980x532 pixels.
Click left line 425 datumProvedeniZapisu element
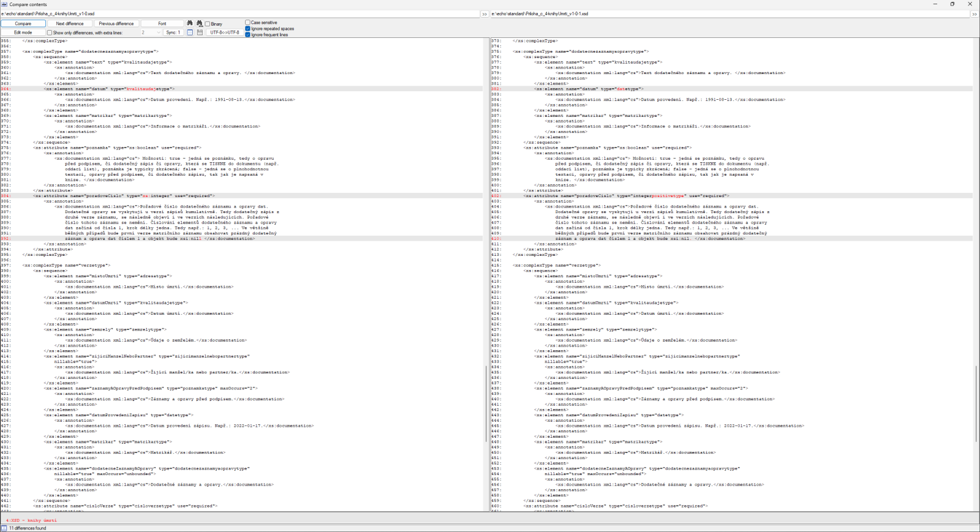(119, 415)
